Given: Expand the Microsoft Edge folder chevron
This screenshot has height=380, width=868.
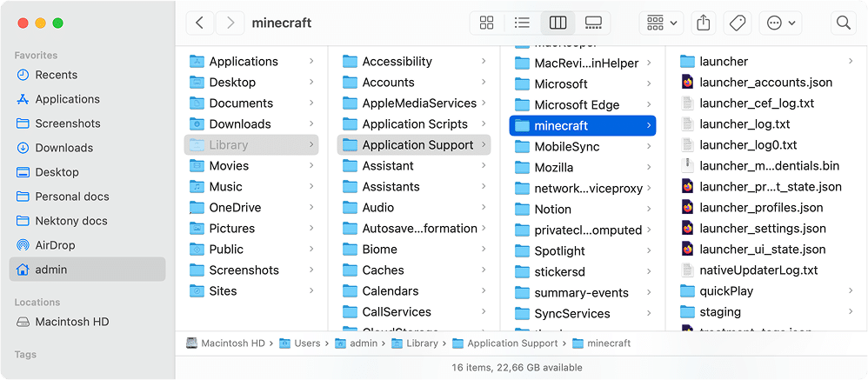Looking at the screenshot, I should [648, 105].
